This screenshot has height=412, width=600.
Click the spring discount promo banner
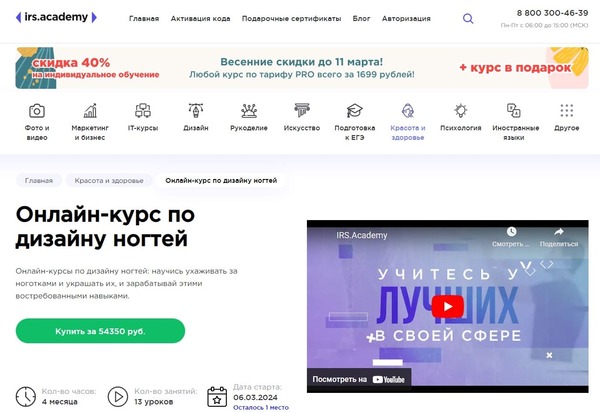click(x=302, y=68)
